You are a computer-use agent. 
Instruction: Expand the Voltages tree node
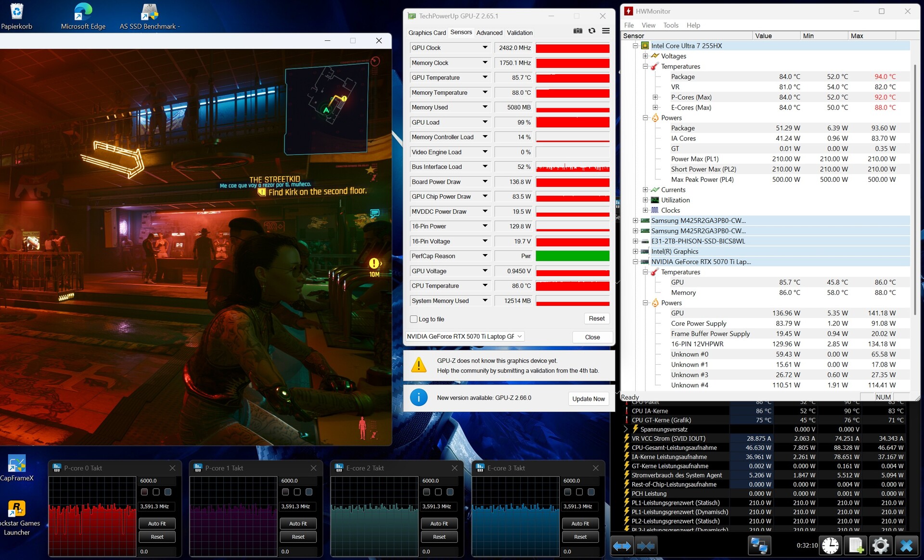click(x=645, y=56)
